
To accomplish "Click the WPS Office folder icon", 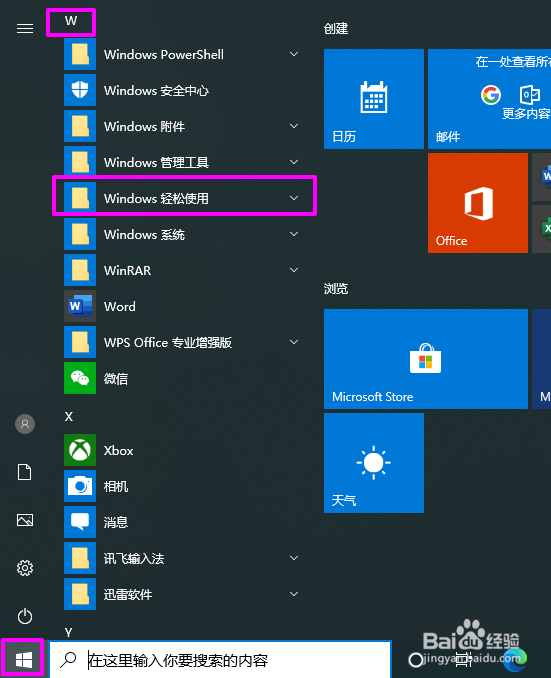I will (x=80, y=342).
